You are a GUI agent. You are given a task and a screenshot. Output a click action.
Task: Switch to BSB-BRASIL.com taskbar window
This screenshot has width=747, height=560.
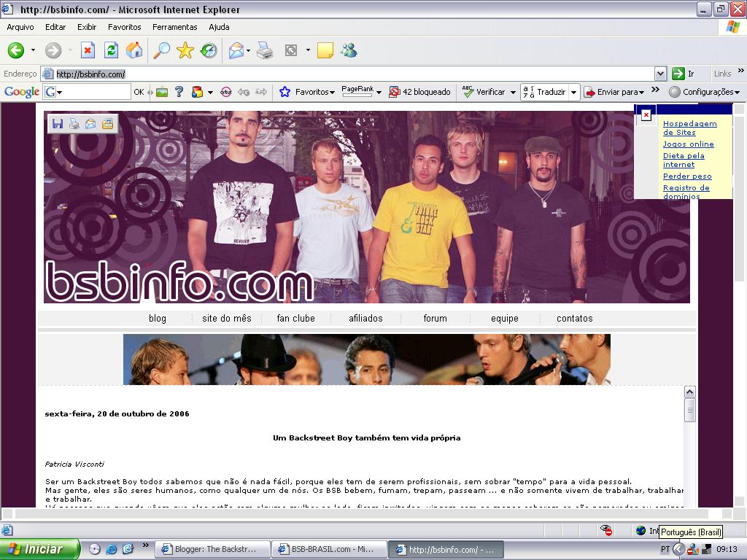tap(329, 549)
